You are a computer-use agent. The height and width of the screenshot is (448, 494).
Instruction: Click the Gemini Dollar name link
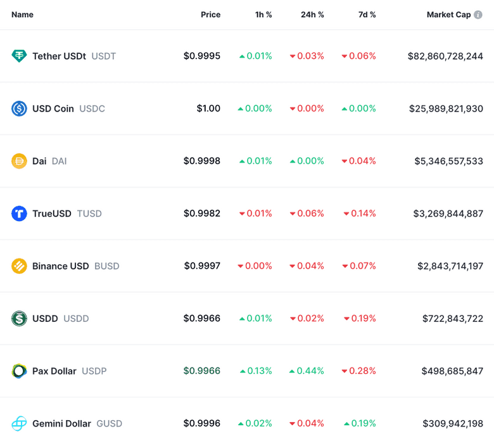61,423
